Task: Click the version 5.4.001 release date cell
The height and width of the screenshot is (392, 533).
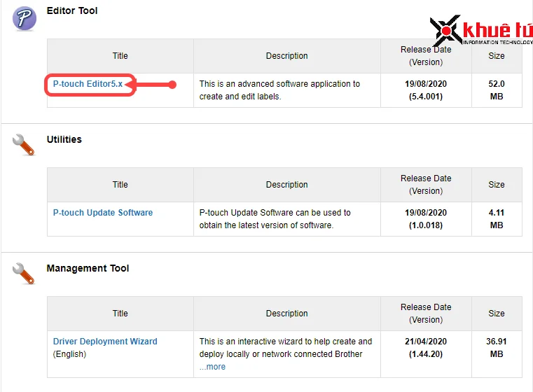Action: coord(426,90)
